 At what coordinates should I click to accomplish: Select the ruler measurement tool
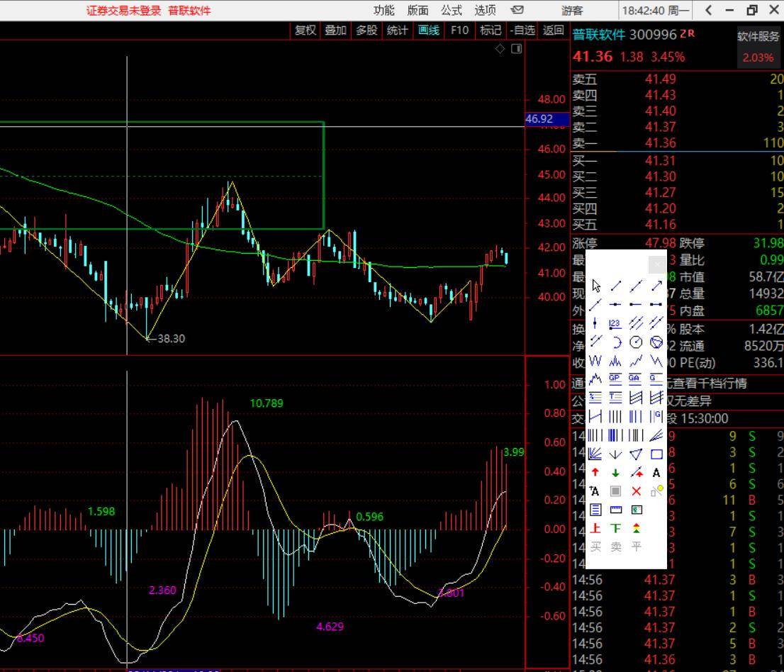point(615,510)
